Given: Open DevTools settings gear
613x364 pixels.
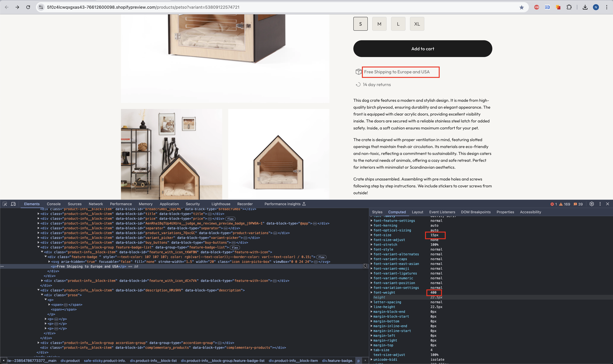Looking at the screenshot, I should click(x=592, y=204).
